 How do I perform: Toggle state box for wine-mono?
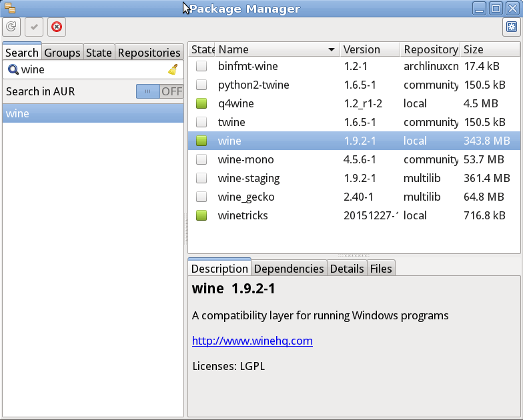click(201, 159)
